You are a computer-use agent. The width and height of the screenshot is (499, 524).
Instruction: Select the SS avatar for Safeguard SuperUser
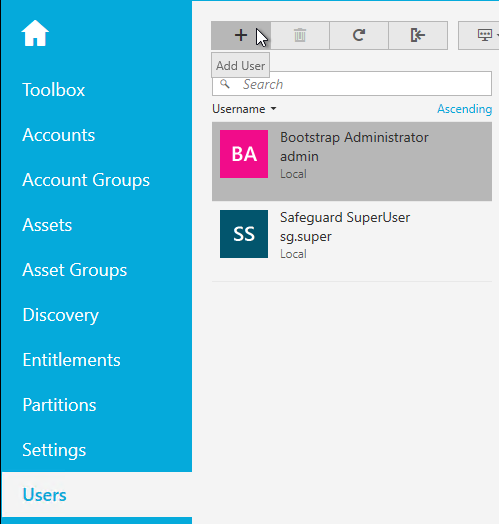[x=244, y=234]
